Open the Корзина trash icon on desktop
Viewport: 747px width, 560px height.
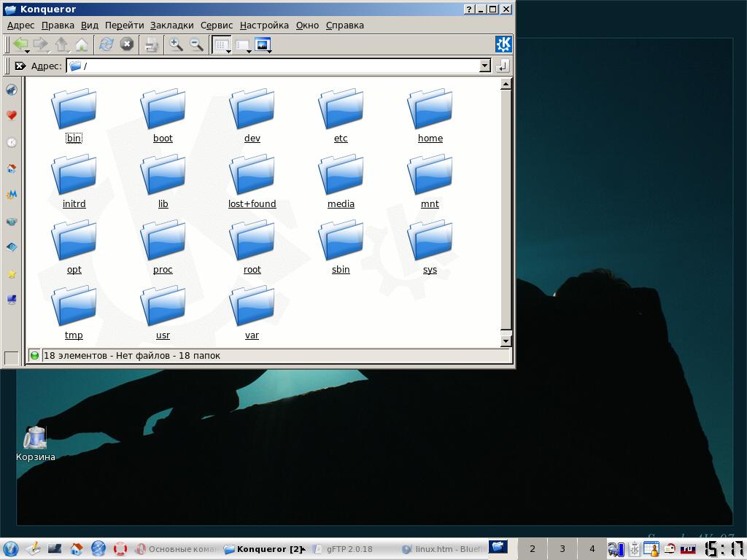[x=35, y=444]
